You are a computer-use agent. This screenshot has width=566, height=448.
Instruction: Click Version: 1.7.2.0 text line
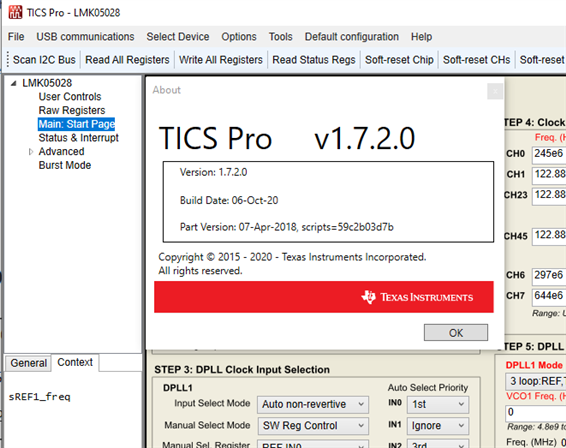pos(213,172)
